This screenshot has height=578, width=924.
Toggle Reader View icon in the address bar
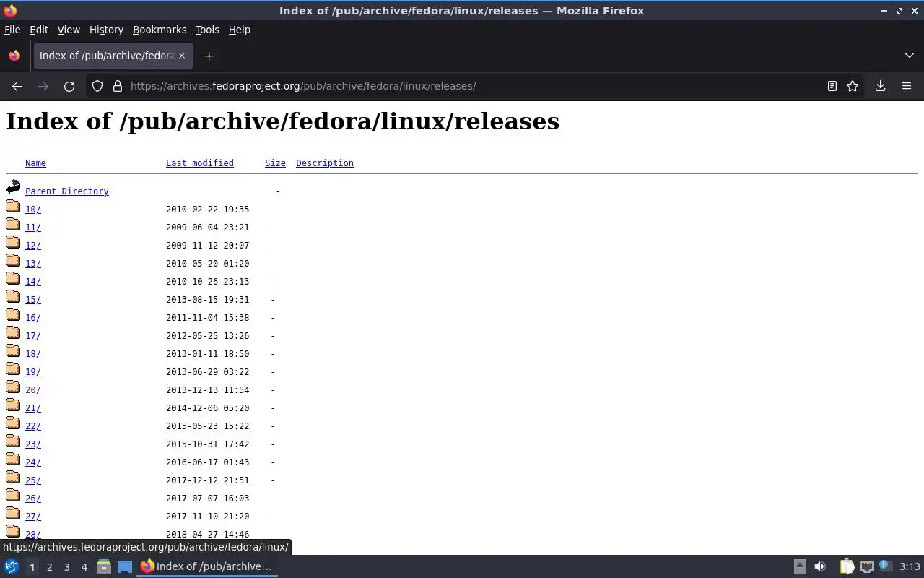tap(832, 86)
